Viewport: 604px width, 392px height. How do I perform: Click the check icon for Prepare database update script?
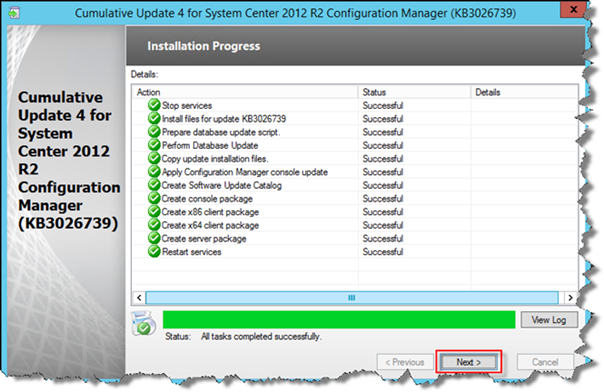tap(154, 132)
